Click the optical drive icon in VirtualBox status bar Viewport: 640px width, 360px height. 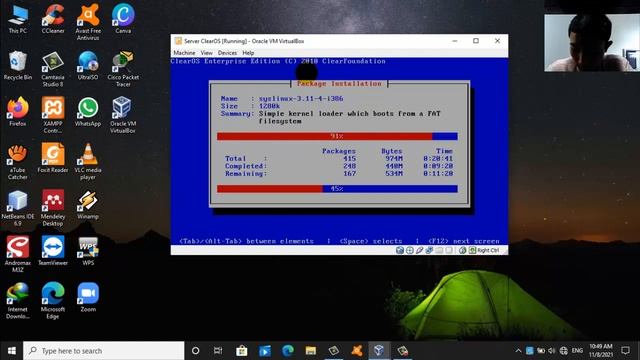410,250
